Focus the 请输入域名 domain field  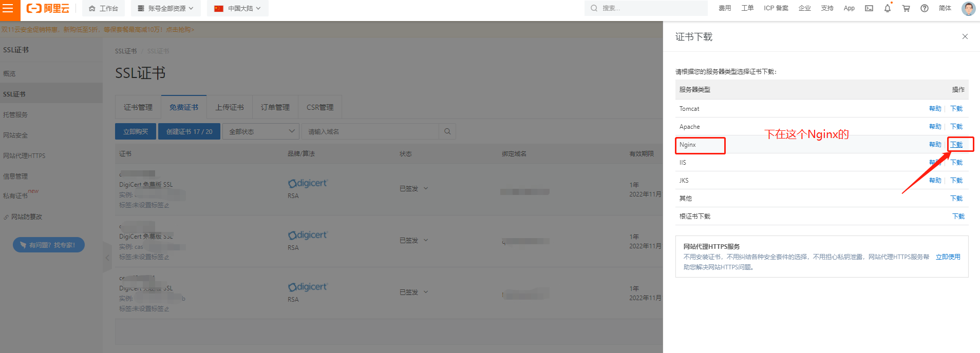click(x=370, y=132)
